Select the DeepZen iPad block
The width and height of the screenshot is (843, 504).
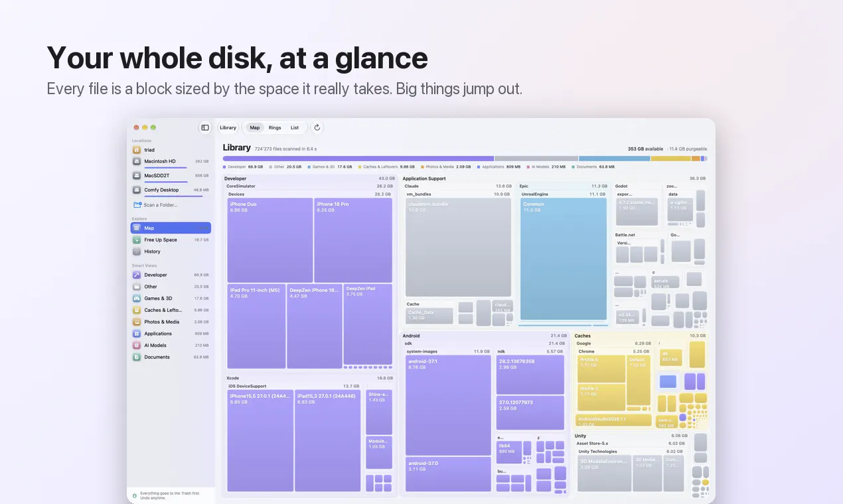[x=368, y=324]
